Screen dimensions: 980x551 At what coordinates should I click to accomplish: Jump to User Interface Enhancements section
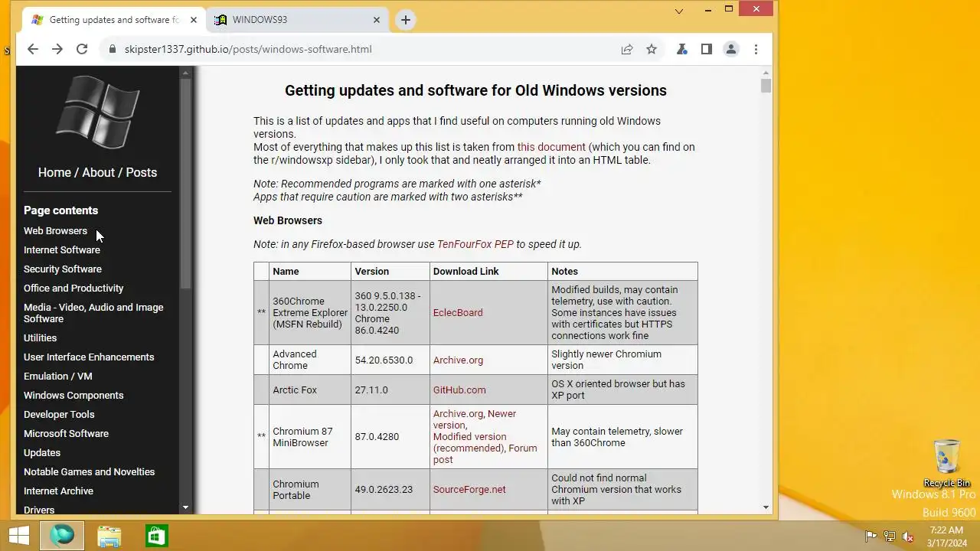[89, 357]
